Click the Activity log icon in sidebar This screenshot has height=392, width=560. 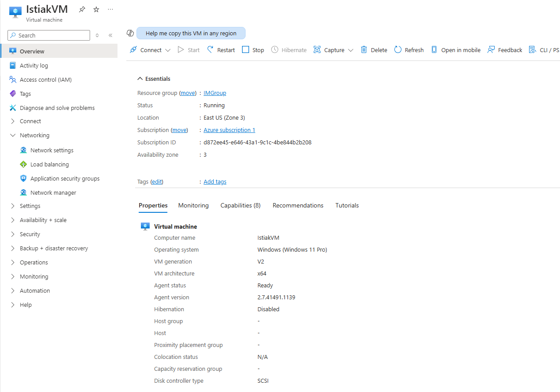coord(13,65)
